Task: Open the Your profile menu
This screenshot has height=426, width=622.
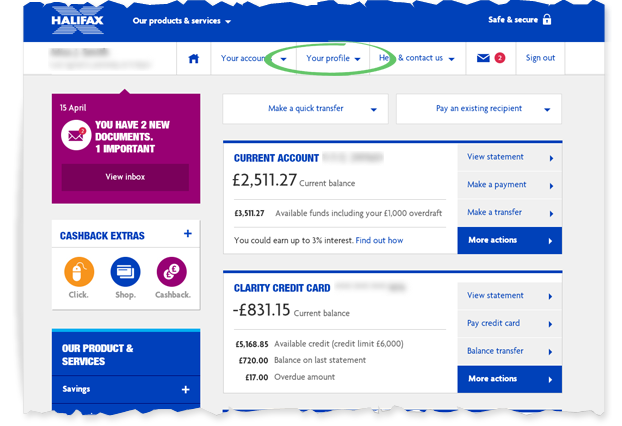Action: 333,58
